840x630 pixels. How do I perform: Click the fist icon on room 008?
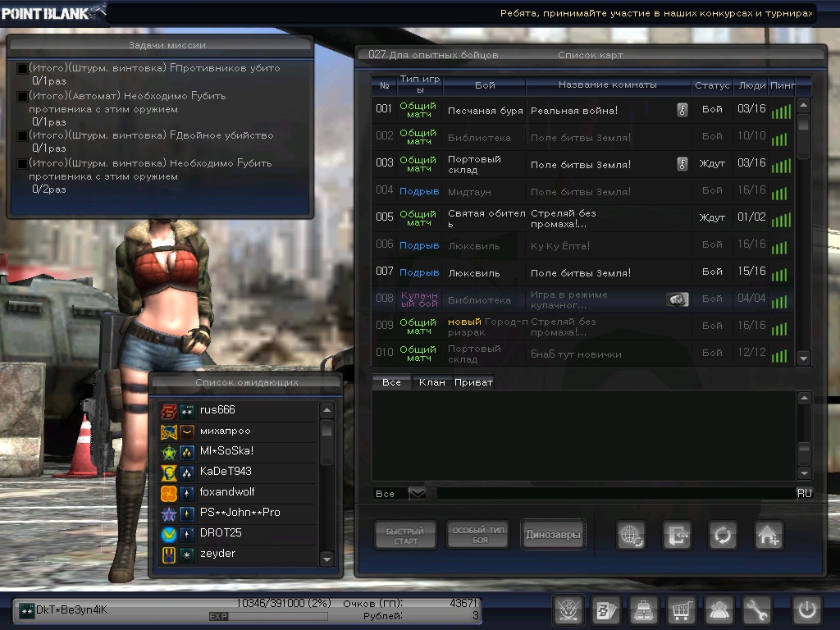pyautogui.click(x=677, y=299)
